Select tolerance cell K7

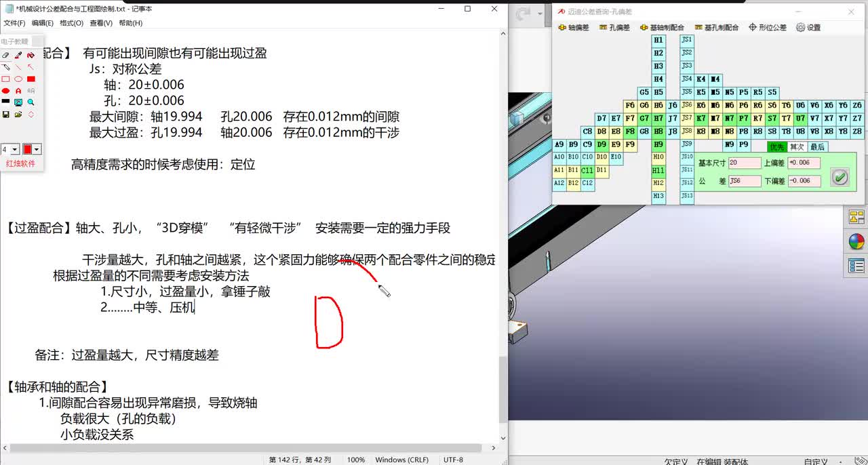(701, 118)
